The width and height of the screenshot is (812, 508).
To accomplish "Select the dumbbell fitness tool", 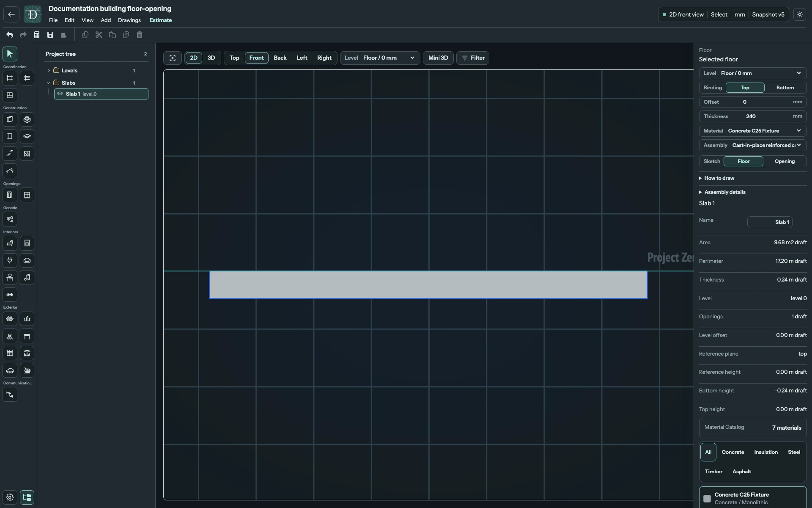I will click(10, 295).
